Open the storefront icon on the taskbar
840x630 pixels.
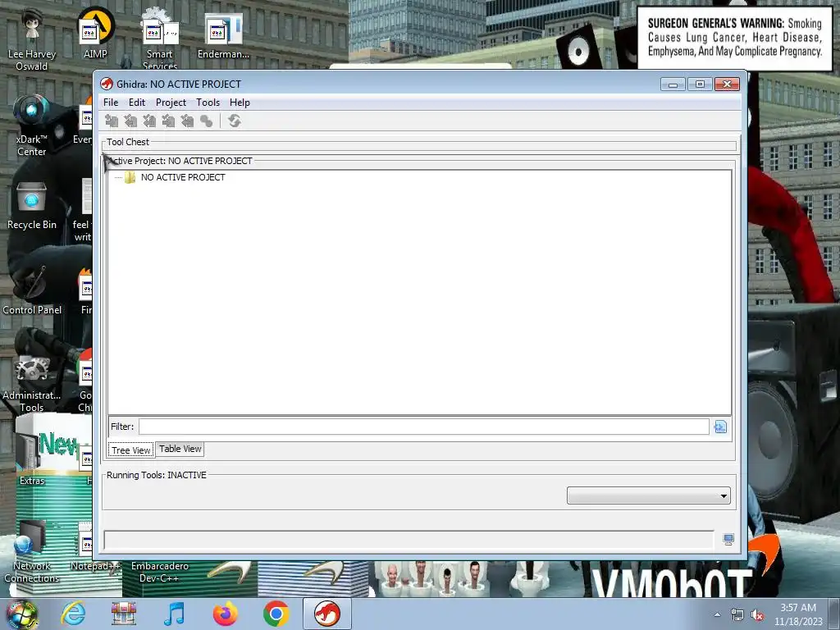click(124, 614)
